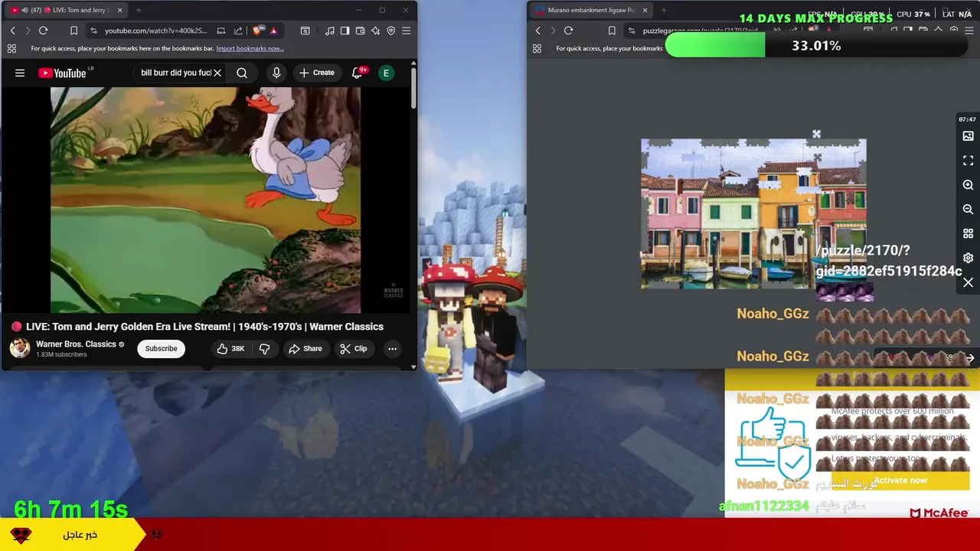Zoom out on the jigsaw puzzle
Image resolution: width=980 pixels, height=551 pixels.
tap(968, 209)
